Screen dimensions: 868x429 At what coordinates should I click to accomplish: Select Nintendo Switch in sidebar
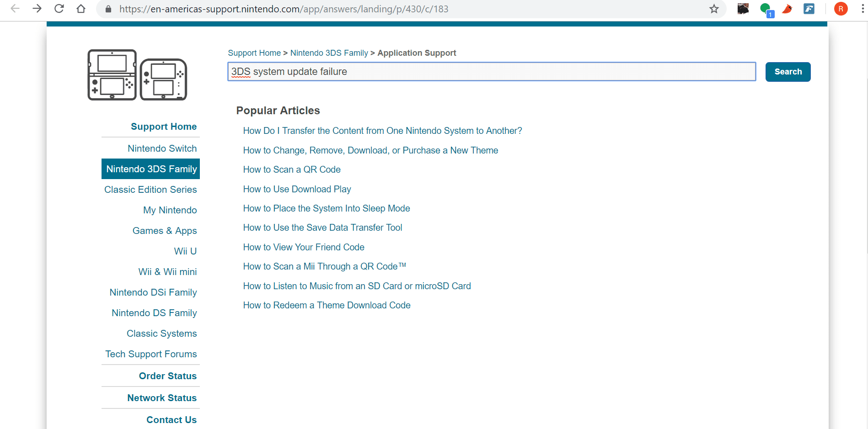coord(162,148)
